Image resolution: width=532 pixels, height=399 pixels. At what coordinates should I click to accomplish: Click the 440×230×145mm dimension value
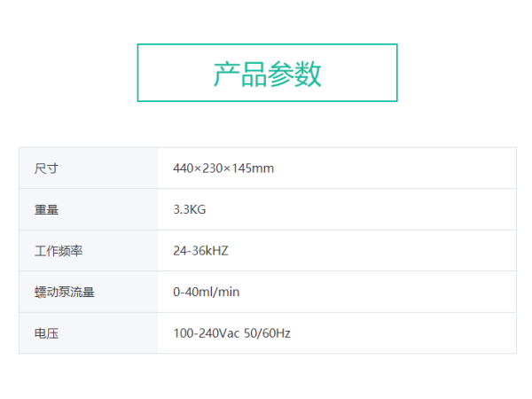(x=223, y=168)
